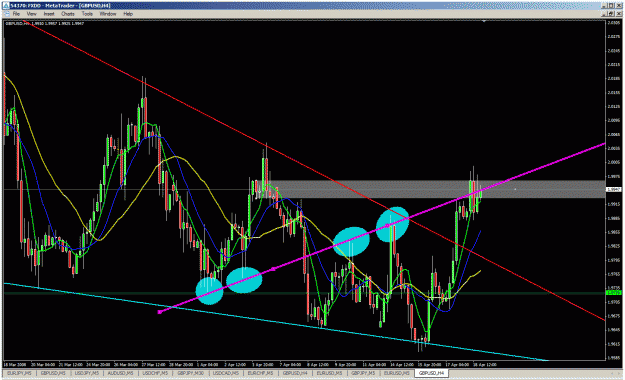The image size is (625, 380).
Task: Maximize the MetaTrader application window
Action: coord(611,6)
